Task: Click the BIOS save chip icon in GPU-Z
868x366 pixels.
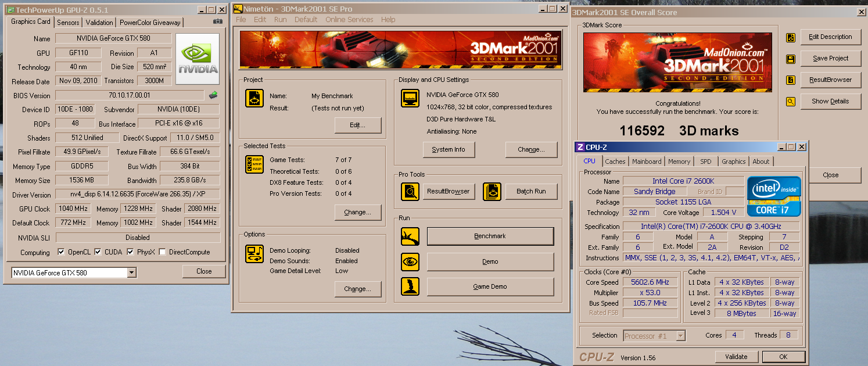Action: tap(214, 95)
